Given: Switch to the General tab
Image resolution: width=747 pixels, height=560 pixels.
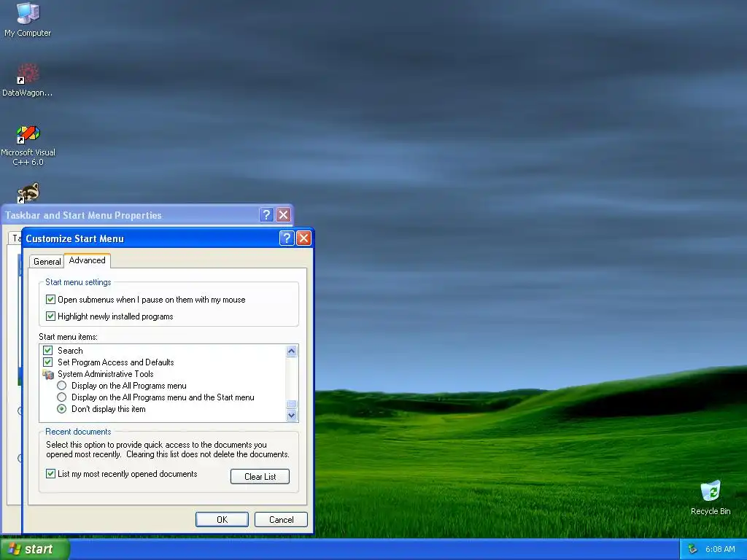Looking at the screenshot, I should (x=47, y=262).
